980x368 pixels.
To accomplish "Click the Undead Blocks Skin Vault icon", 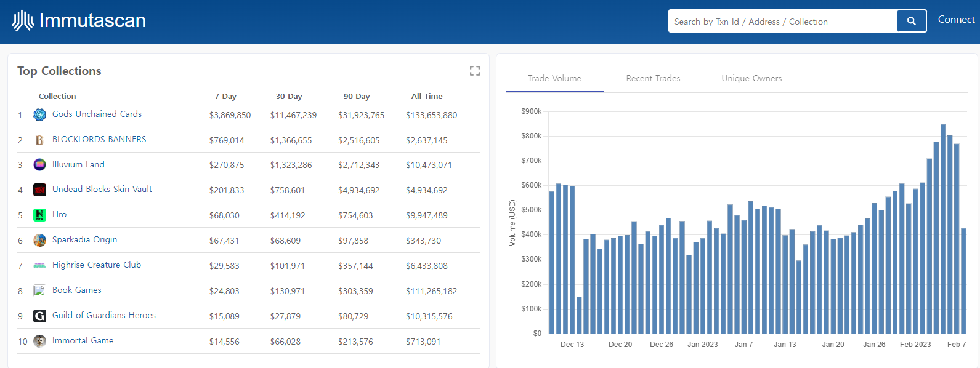I will click(x=40, y=190).
